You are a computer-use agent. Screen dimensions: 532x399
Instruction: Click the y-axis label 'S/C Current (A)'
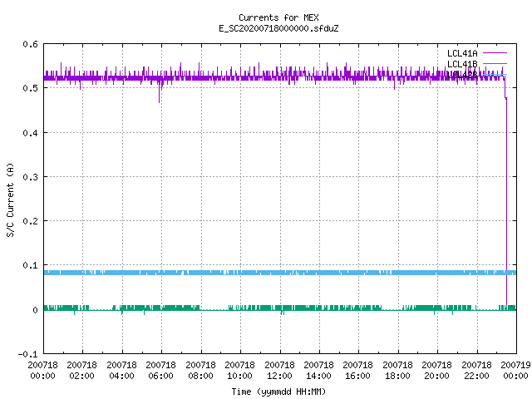pyautogui.click(x=10, y=199)
